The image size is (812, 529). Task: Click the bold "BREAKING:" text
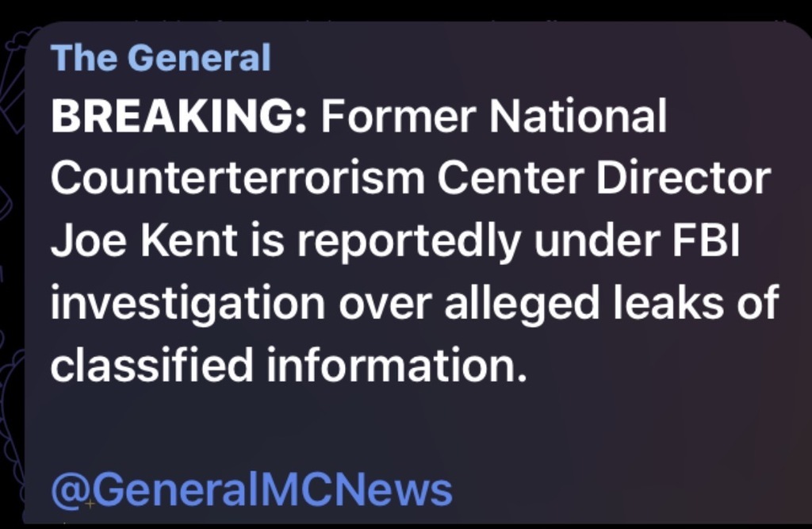179,119
